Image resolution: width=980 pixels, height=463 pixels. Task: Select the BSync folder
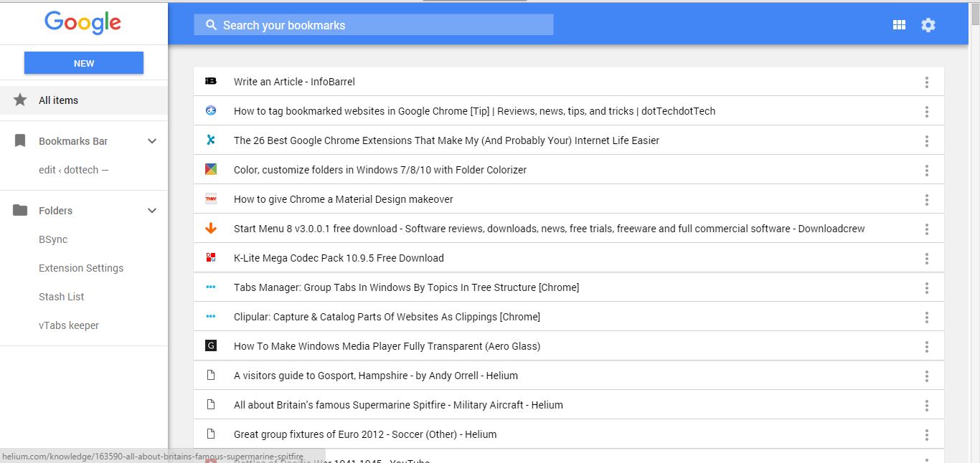click(52, 239)
